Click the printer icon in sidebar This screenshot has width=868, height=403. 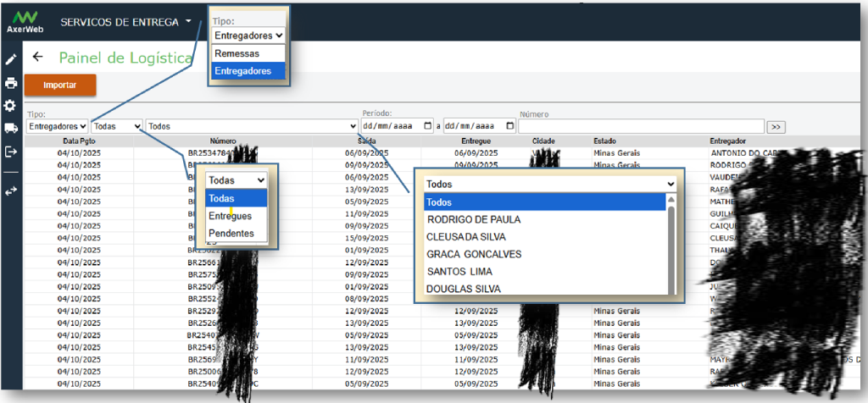click(x=10, y=83)
